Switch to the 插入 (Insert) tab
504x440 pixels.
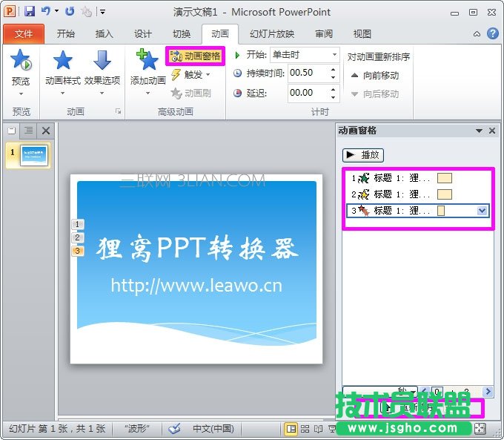click(105, 34)
